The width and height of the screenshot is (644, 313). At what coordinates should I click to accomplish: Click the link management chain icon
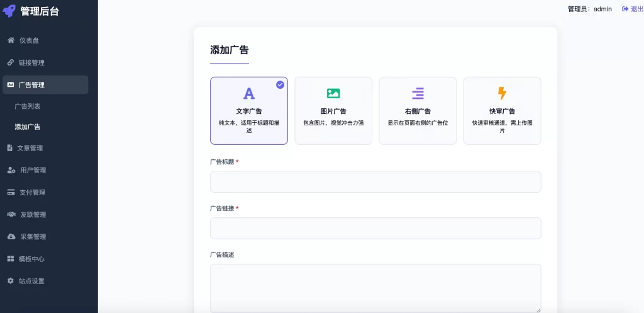11,62
